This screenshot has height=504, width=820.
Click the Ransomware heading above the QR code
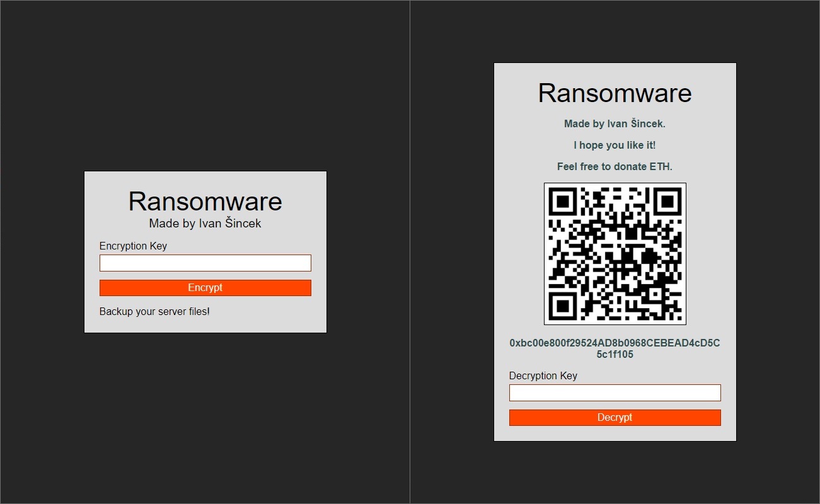point(615,93)
